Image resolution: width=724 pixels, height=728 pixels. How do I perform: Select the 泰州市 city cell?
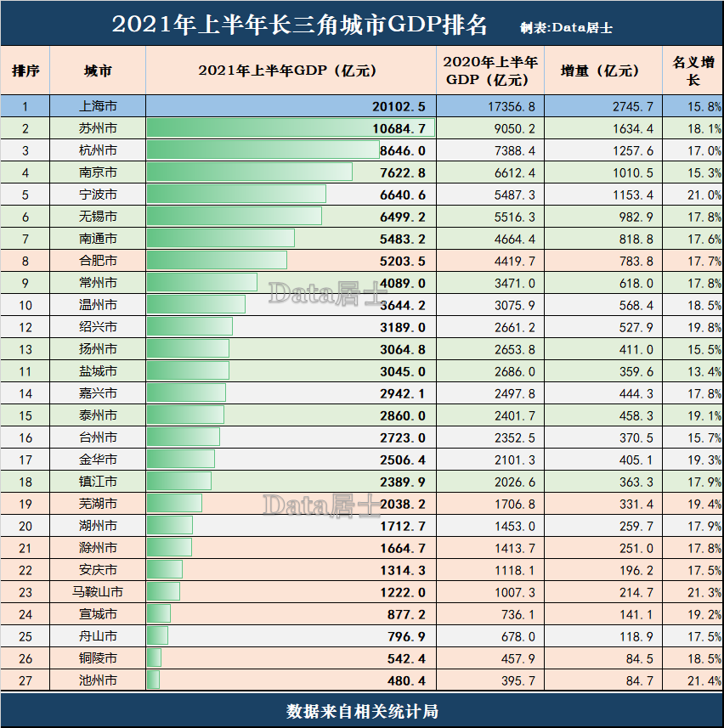(98, 415)
